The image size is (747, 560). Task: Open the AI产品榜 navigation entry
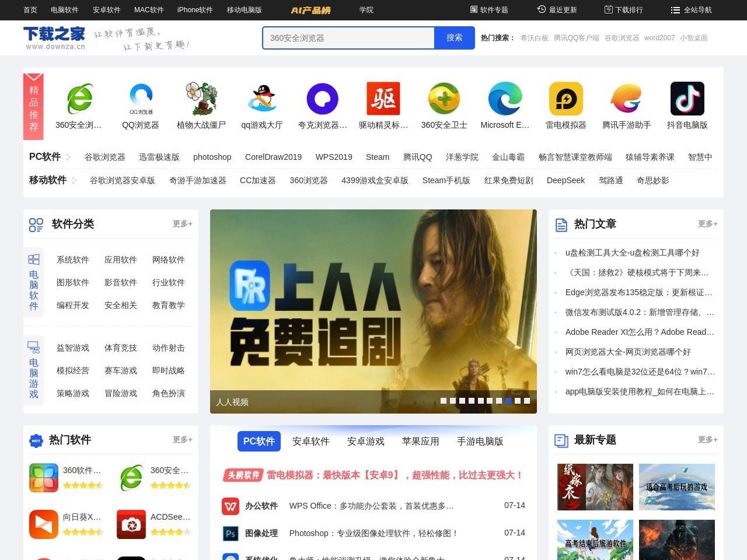pos(310,10)
